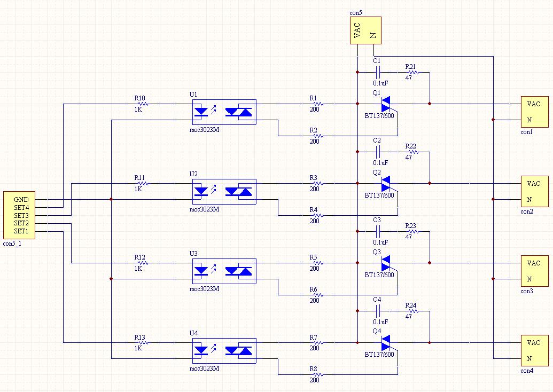Click the 47 value under R21
553x392 pixels.
[x=408, y=78]
